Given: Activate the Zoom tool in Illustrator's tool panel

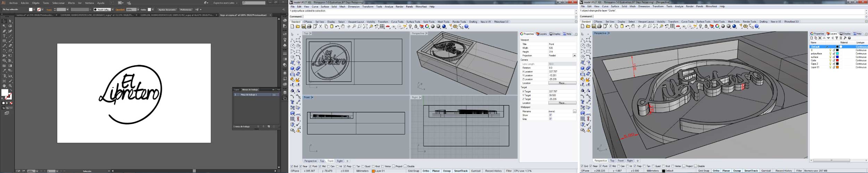Looking at the screenshot, I should click(x=10, y=85).
